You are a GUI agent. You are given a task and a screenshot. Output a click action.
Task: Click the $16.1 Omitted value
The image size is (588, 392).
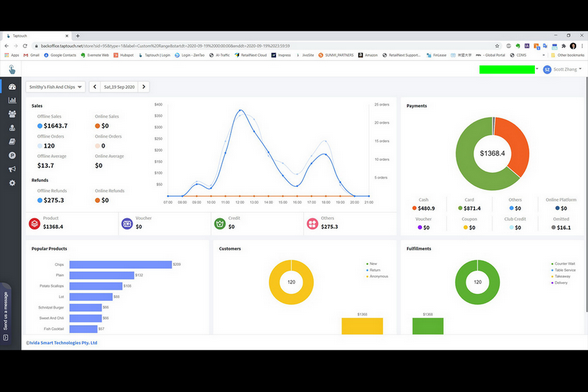564,227
